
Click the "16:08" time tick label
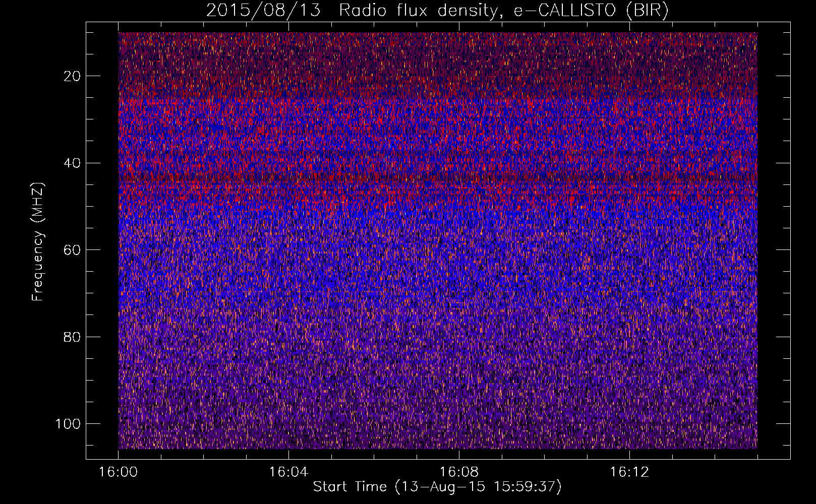click(x=459, y=472)
